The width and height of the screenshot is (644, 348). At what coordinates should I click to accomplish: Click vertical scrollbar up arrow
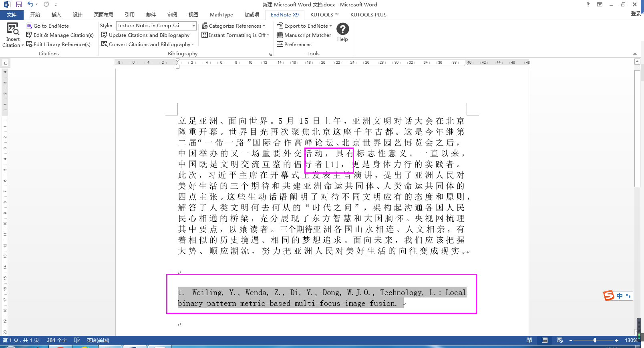click(638, 62)
